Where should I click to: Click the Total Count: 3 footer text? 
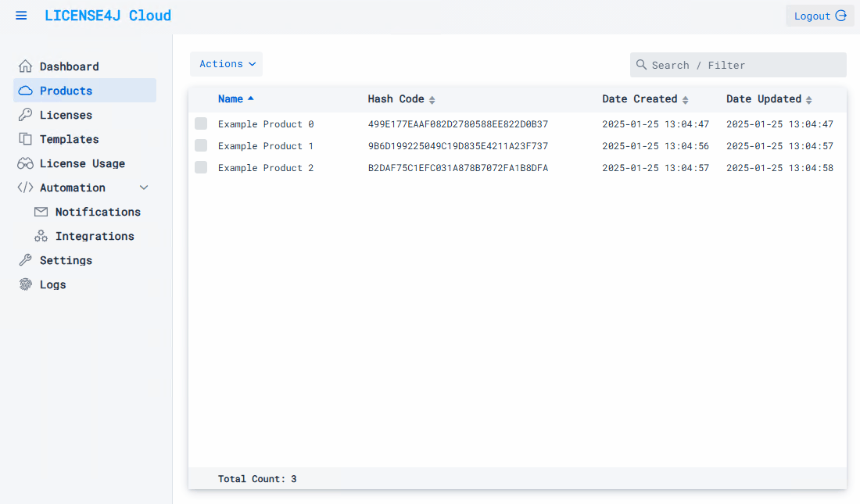click(257, 479)
